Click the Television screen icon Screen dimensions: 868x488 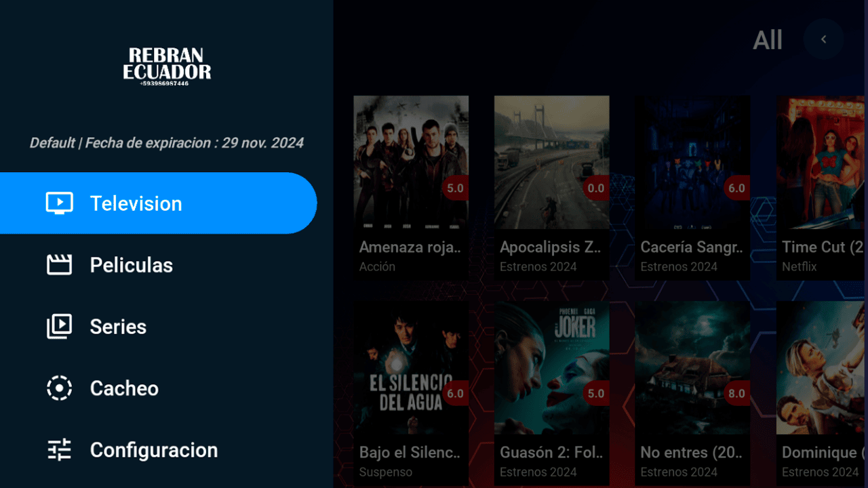(x=59, y=203)
